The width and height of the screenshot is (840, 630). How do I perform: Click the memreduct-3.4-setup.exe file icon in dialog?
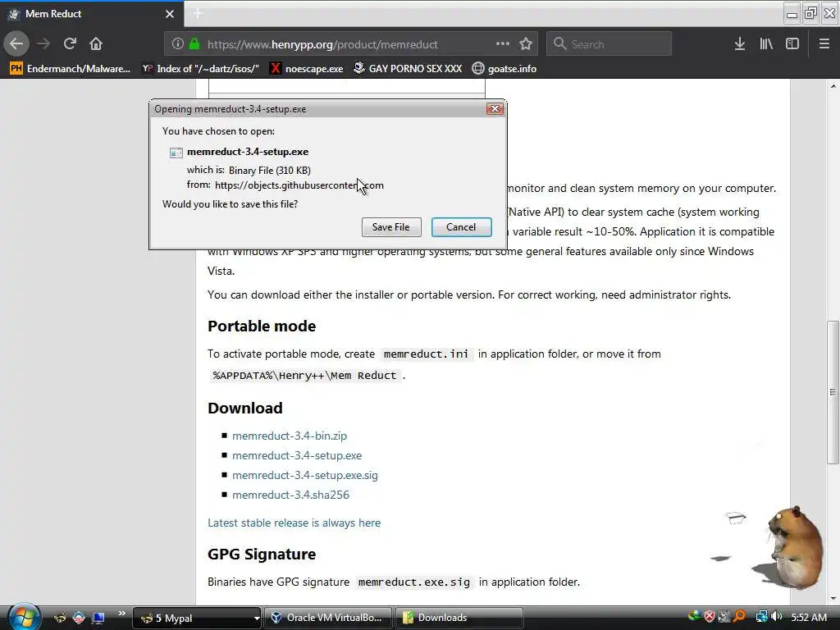click(x=176, y=153)
